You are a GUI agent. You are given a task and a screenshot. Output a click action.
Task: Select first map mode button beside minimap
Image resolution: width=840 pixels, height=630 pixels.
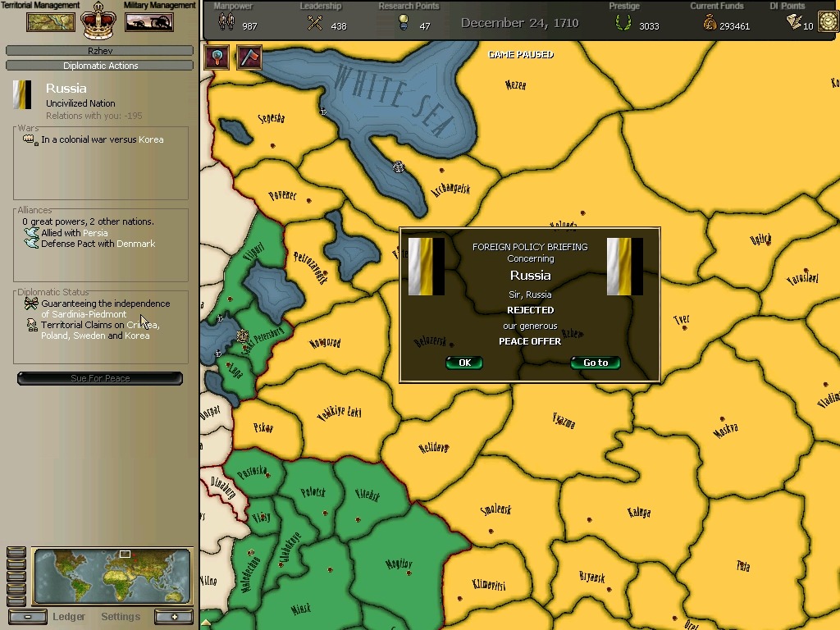16,552
